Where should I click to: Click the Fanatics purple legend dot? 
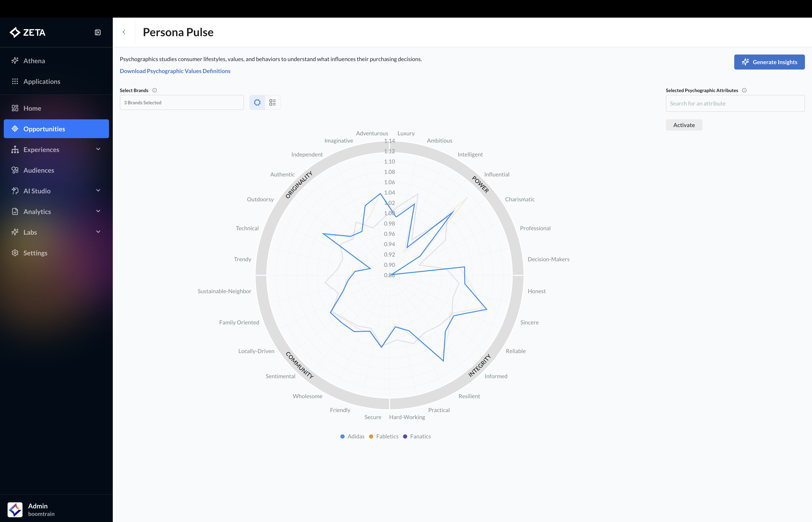pos(405,436)
